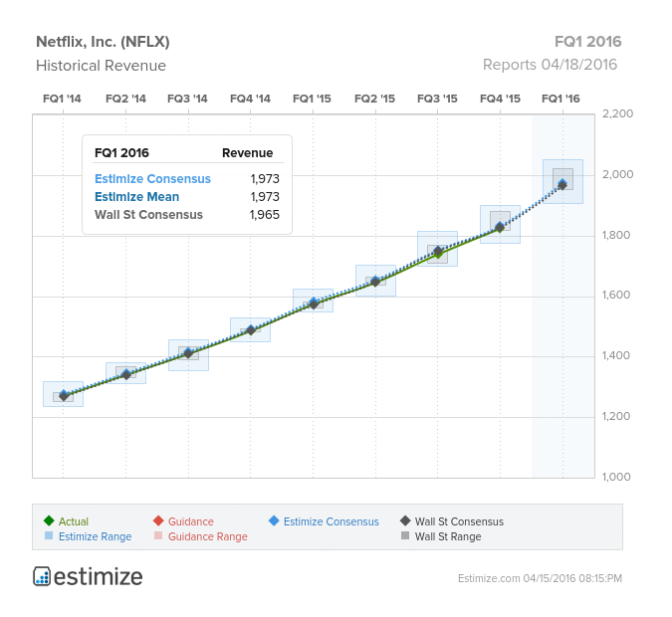Click the FQ4 '15 data point diamond
The height and width of the screenshot is (617, 672).
click(x=500, y=227)
